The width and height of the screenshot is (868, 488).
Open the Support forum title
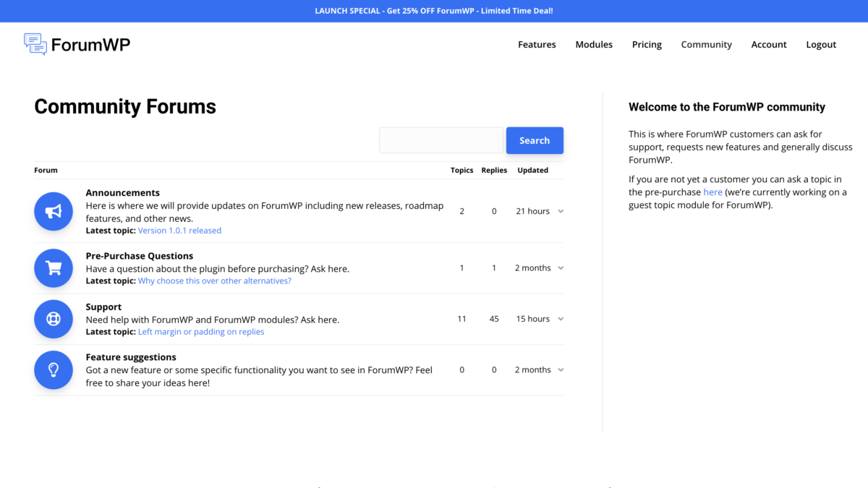tap(103, 307)
